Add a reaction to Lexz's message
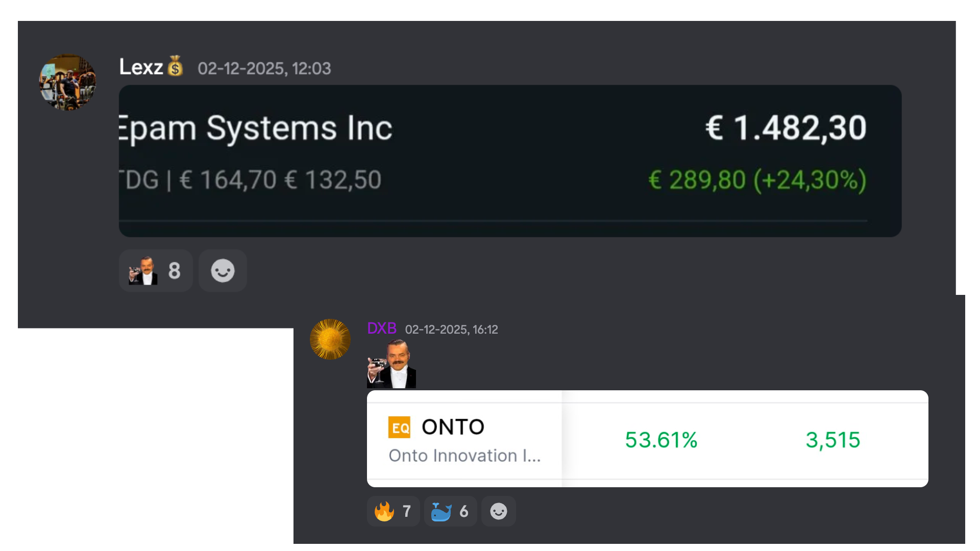980x551 pixels. point(223,270)
